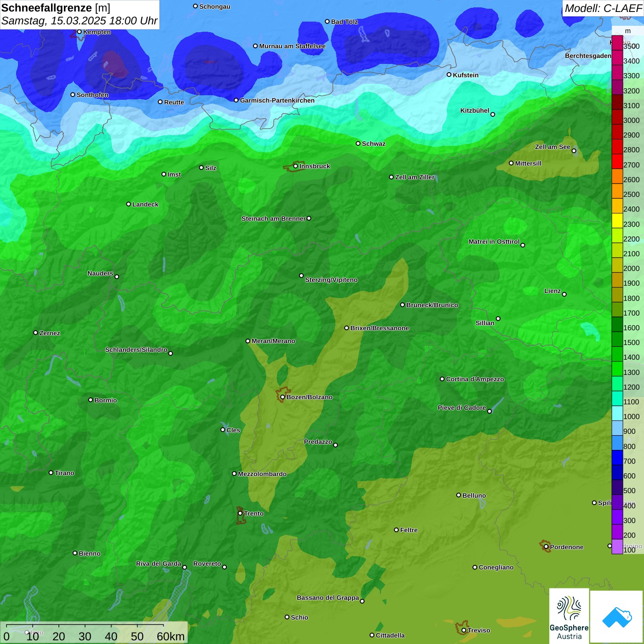Click the Kufstein location dot
Screen dimensions: 644x644
pyautogui.click(x=449, y=75)
